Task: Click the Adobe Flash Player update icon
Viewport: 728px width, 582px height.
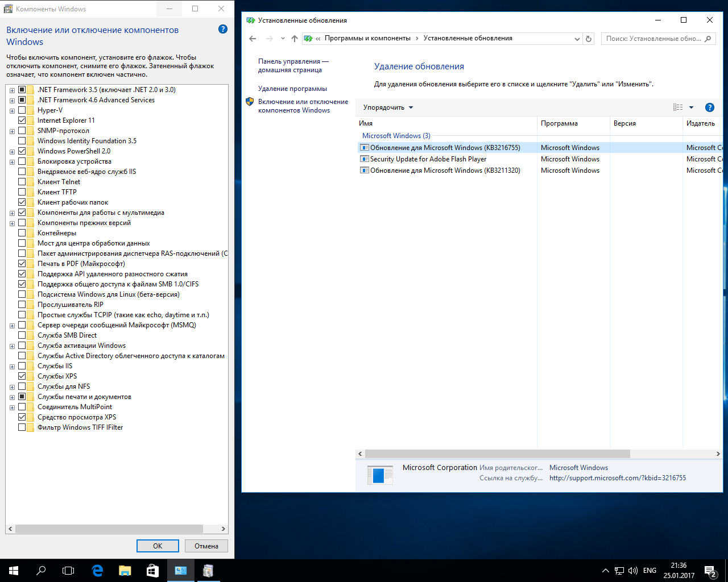Action: coord(365,159)
